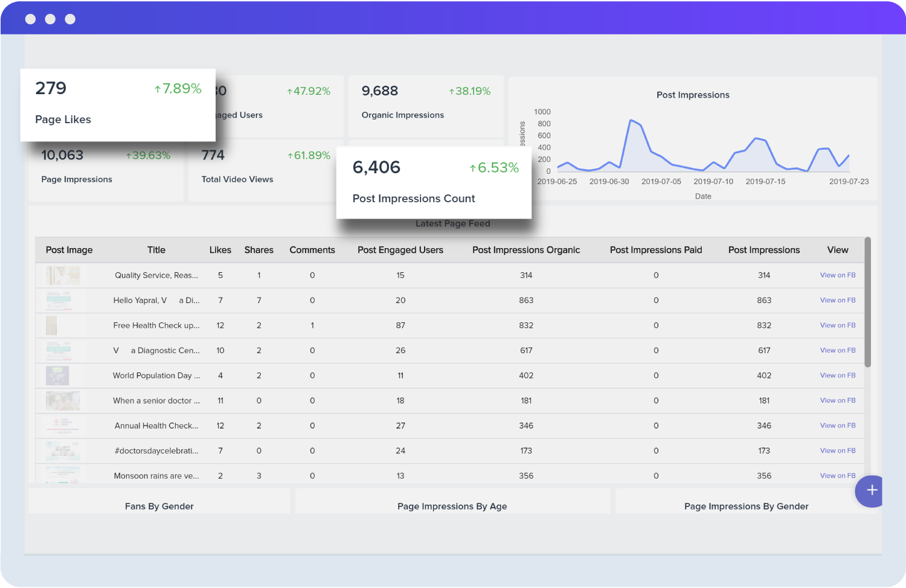This screenshot has height=588, width=906.
Task: Click the Likes column header
Action: point(220,250)
